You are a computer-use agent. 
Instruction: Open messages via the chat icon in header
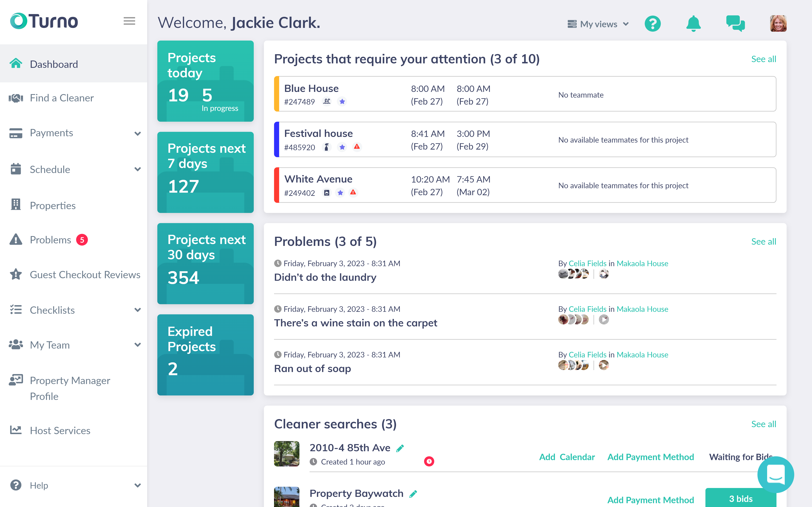[x=736, y=23]
